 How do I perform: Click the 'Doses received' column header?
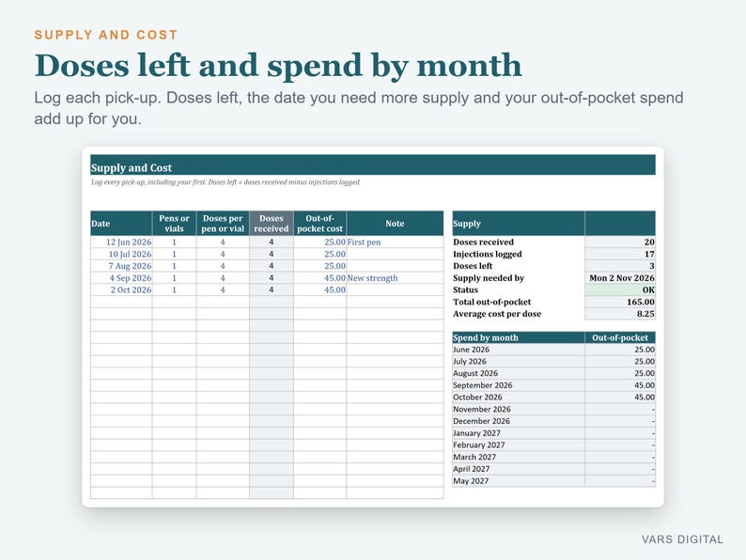[x=272, y=223]
